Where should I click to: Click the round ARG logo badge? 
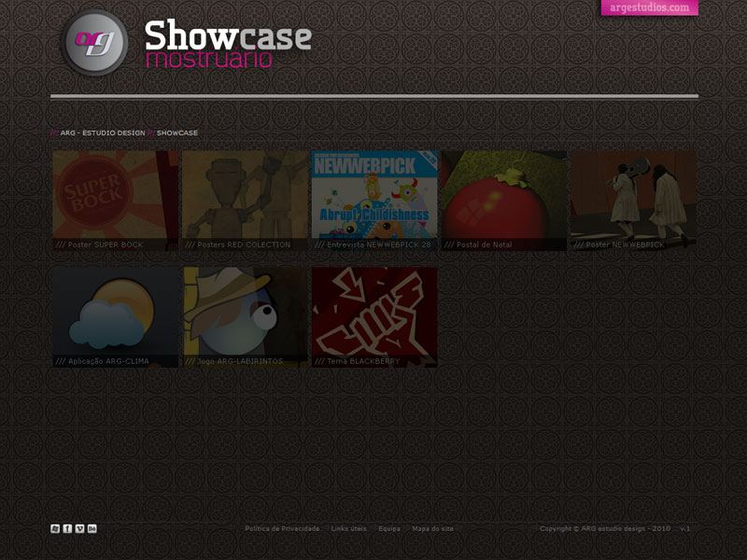(x=95, y=43)
